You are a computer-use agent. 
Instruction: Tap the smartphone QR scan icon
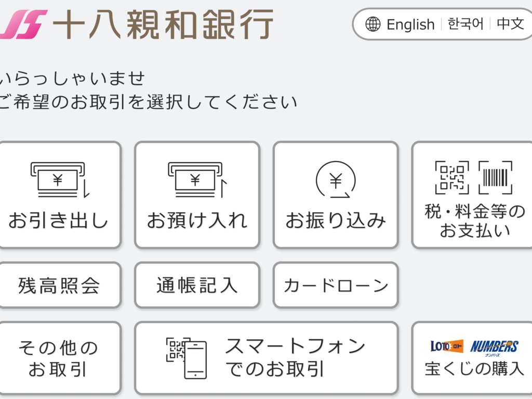pyautogui.click(x=187, y=357)
